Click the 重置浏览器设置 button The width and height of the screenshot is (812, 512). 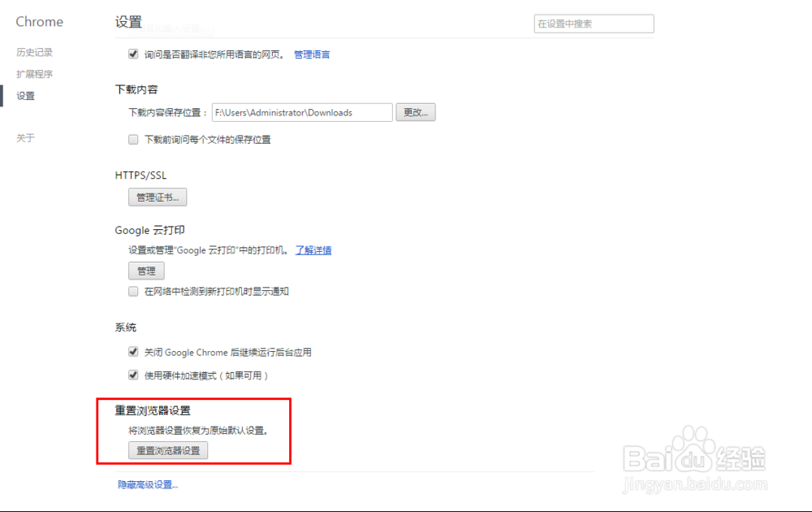(168, 451)
